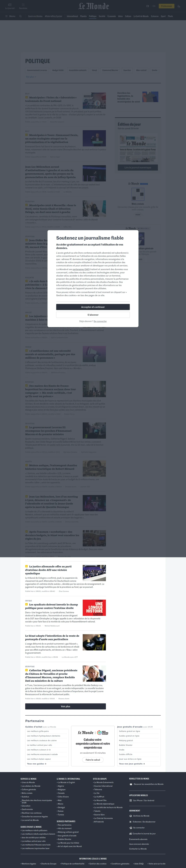186x868 pixels.
Task: Open the Services grid icon in top bar
Action: 23,5
